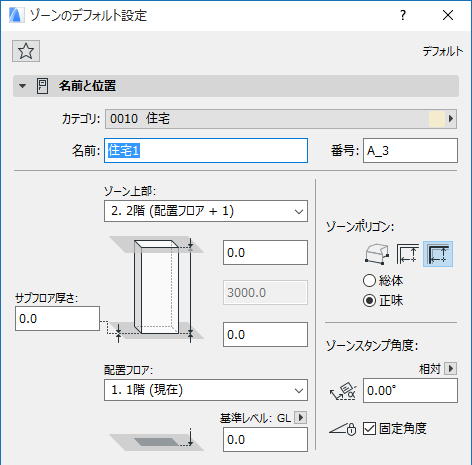Image resolution: width=472 pixels, height=465 pixels.
Task: Click the arrow at the category field's right end
Action: pyautogui.click(x=451, y=119)
